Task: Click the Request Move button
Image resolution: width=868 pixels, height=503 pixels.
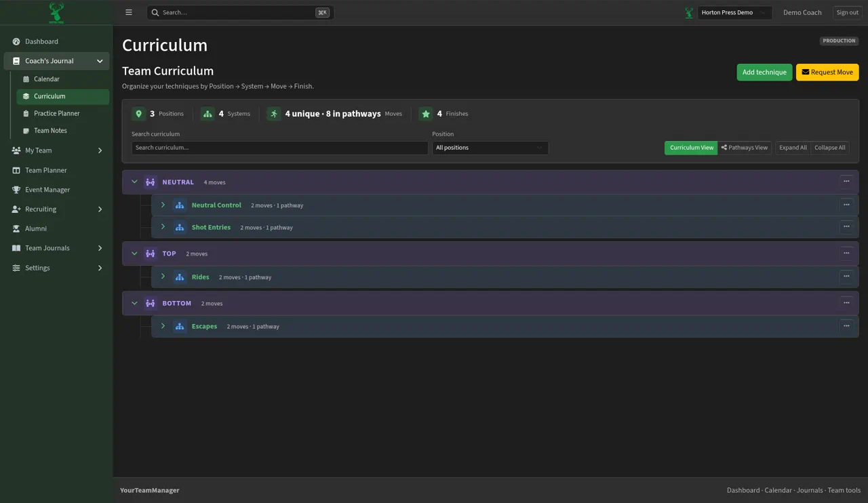Action: click(x=827, y=72)
